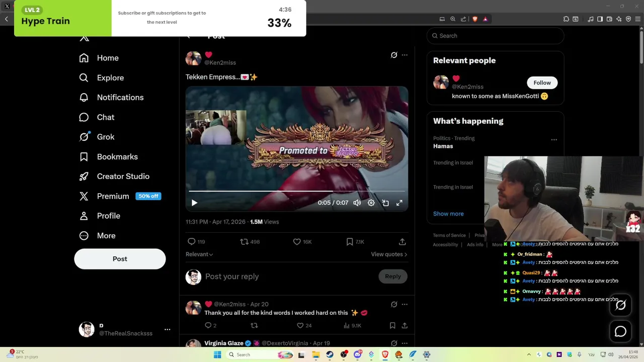
Task: Toggle Brave sidebar panel icon
Action: (600, 19)
